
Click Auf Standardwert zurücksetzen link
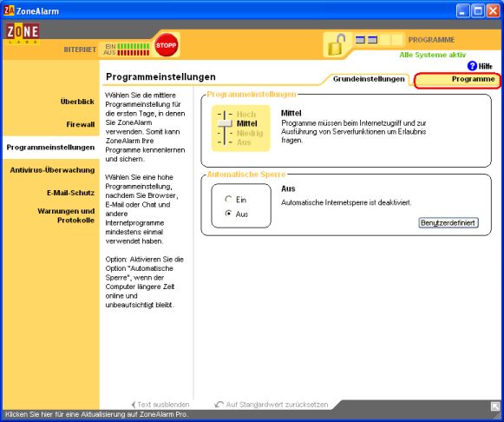click(x=272, y=405)
